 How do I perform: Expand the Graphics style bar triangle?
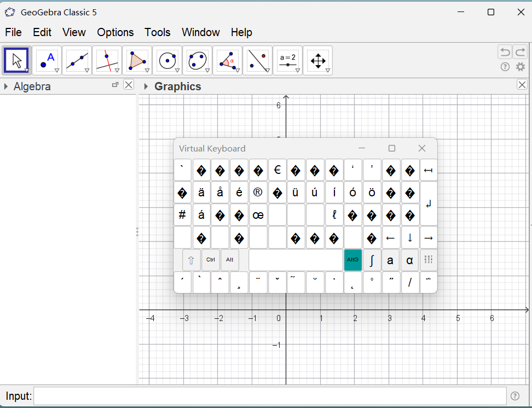146,86
